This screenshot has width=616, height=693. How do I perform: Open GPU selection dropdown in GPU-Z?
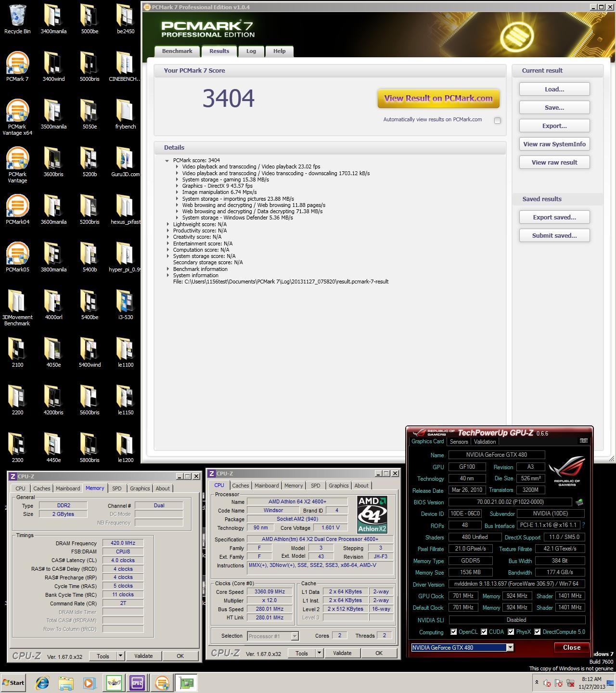click(x=510, y=648)
